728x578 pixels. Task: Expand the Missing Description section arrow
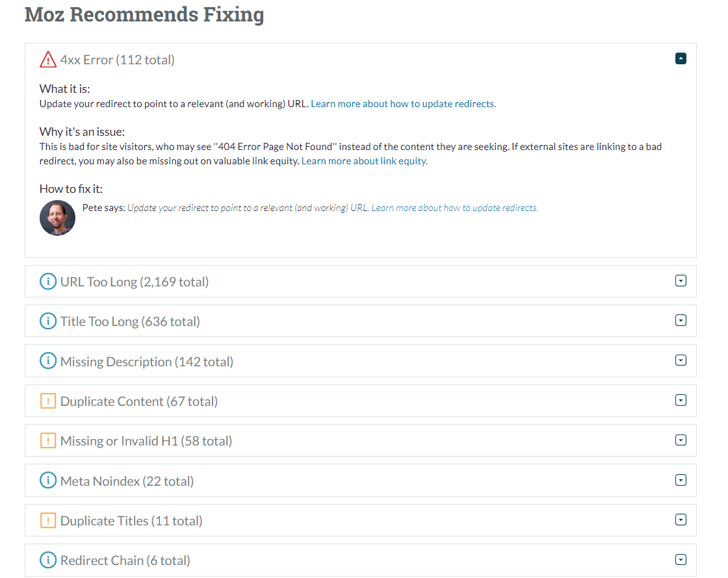click(x=681, y=360)
